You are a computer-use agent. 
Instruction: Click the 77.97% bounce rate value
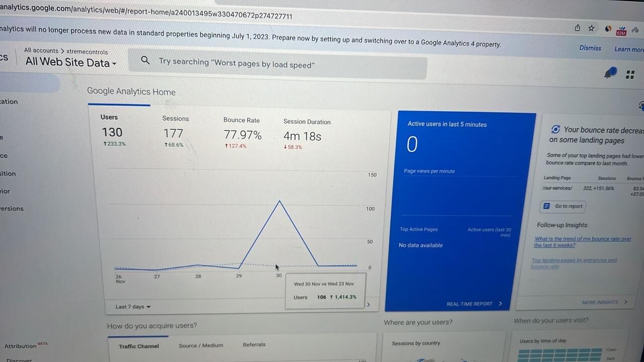(243, 135)
